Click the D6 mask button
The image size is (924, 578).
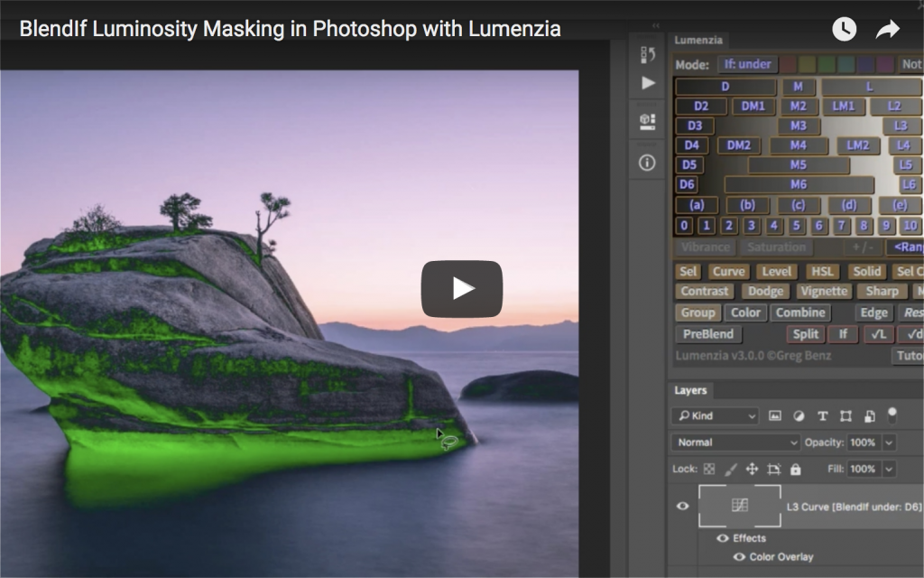[687, 184]
